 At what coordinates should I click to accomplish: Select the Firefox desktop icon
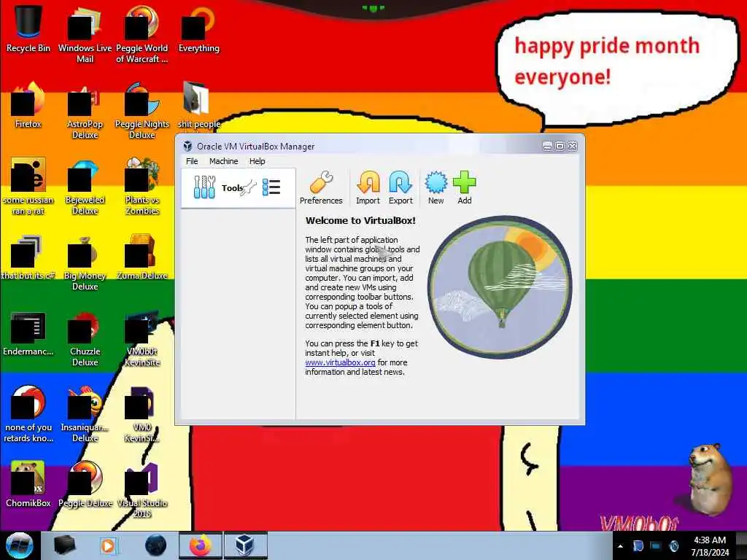click(28, 105)
